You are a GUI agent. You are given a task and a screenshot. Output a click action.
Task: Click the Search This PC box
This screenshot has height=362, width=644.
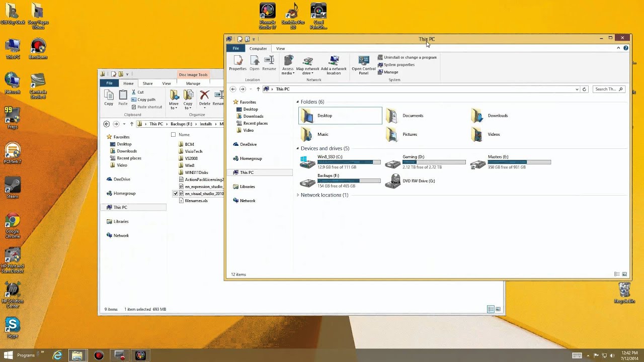pyautogui.click(x=608, y=89)
